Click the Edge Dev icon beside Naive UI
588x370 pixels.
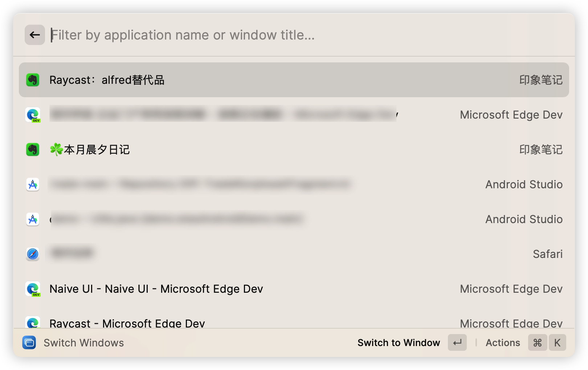coord(33,289)
